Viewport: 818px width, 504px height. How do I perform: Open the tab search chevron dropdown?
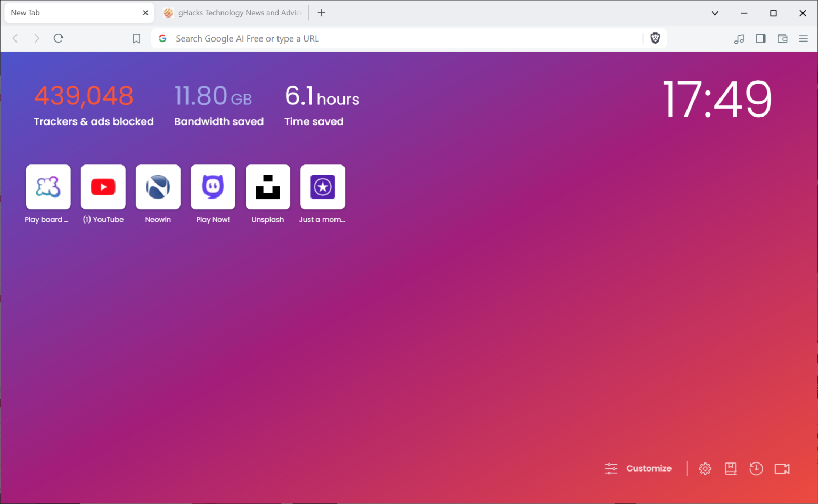[715, 13]
